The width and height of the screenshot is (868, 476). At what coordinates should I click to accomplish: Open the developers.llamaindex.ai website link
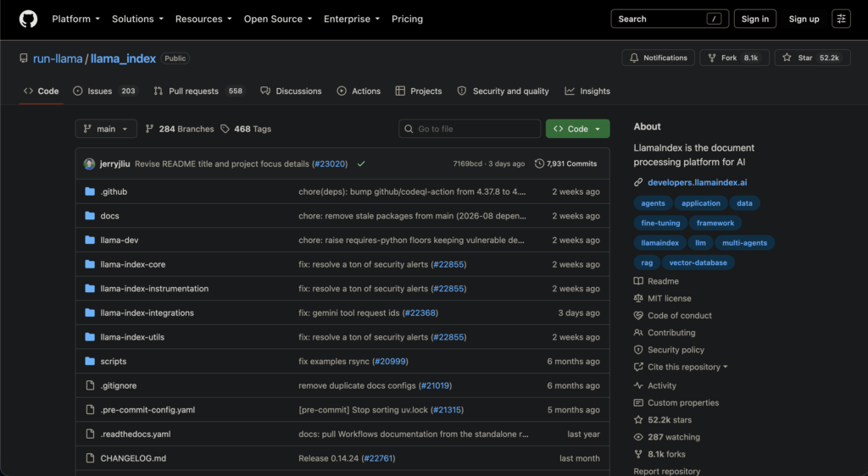click(697, 182)
